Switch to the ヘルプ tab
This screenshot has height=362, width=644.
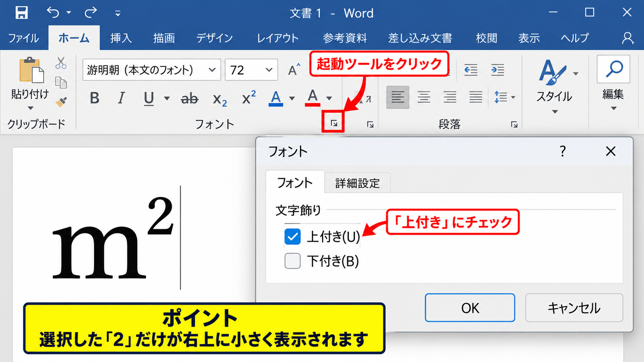(x=575, y=38)
